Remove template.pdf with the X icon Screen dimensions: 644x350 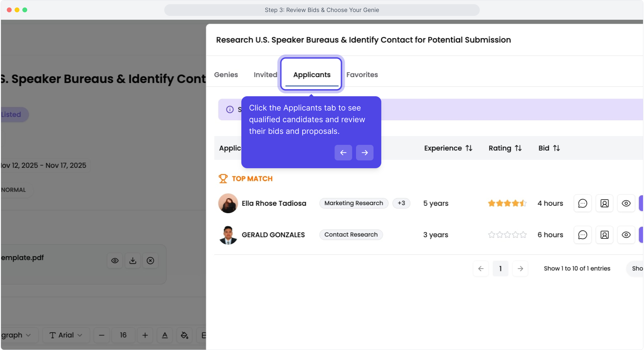point(150,261)
